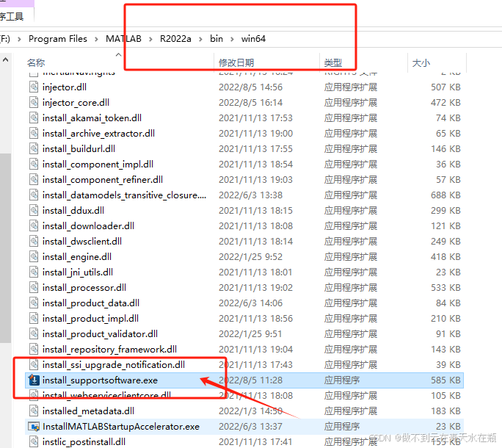This screenshot has height=448, width=502.
Task: Click the install_archive_extractor.dll file icon
Action: [34, 133]
